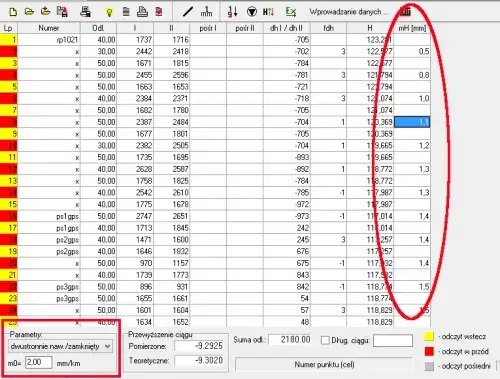Viewport: 500px width, 379px height.
Task: Click yellow swatch 'odczyt wstecz'
Action: coord(429,336)
